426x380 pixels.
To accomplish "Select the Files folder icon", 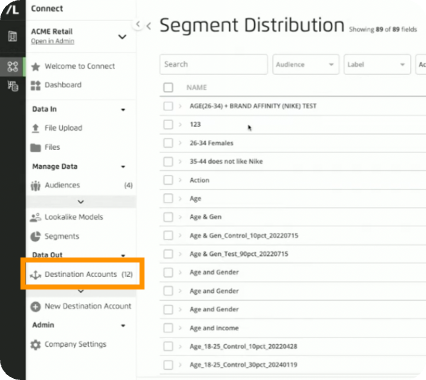I will [x=35, y=147].
